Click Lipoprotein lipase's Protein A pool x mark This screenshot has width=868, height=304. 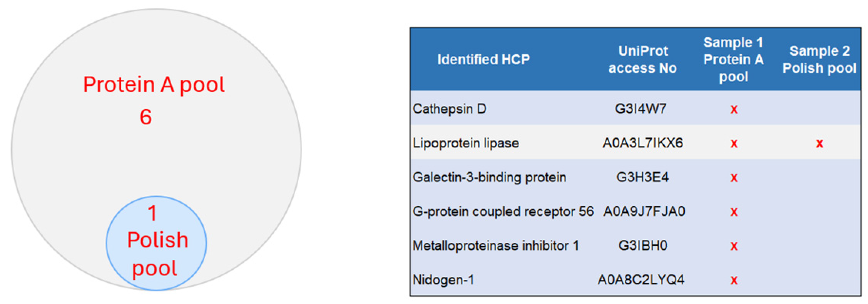pos(734,144)
